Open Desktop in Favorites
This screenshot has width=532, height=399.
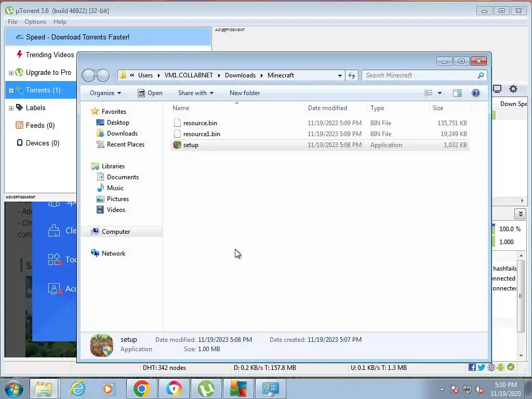coord(118,123)
